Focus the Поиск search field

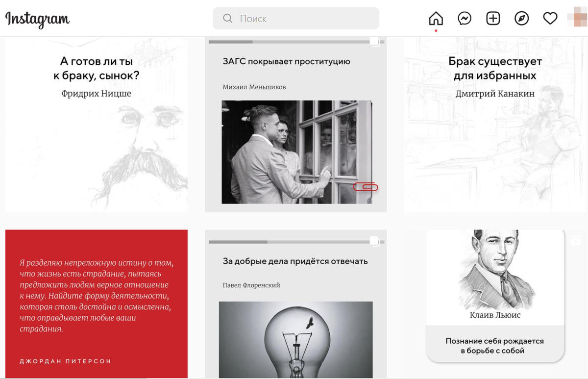click(296, 19)
